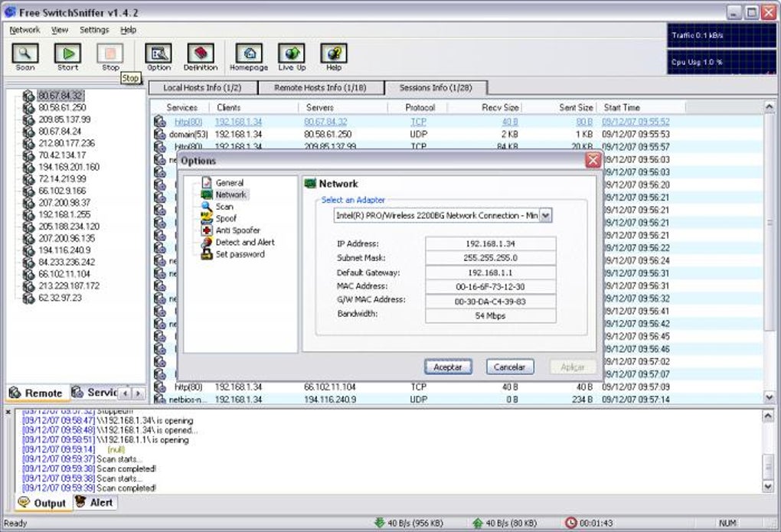The height and width of the screenshot is (532, 781).
Task: Open the Help menu
Action: coord(128,30)
